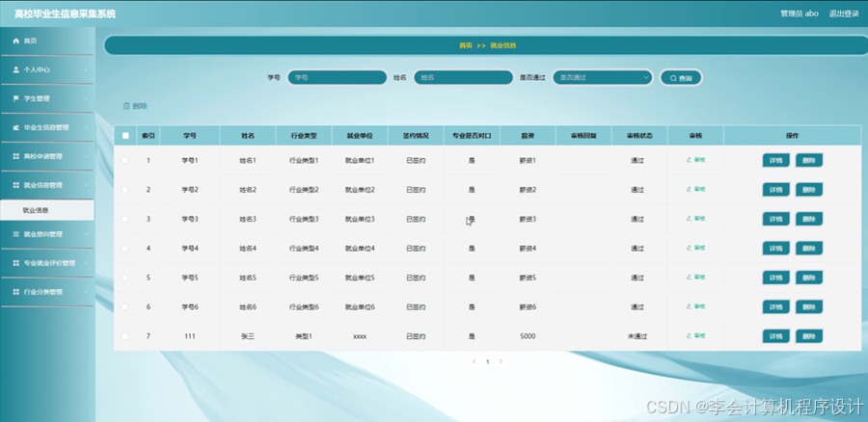The height and width of the screenshot is (422, 868).
Task: Select the 就业信息 submenu item
Action: [47, 210]
